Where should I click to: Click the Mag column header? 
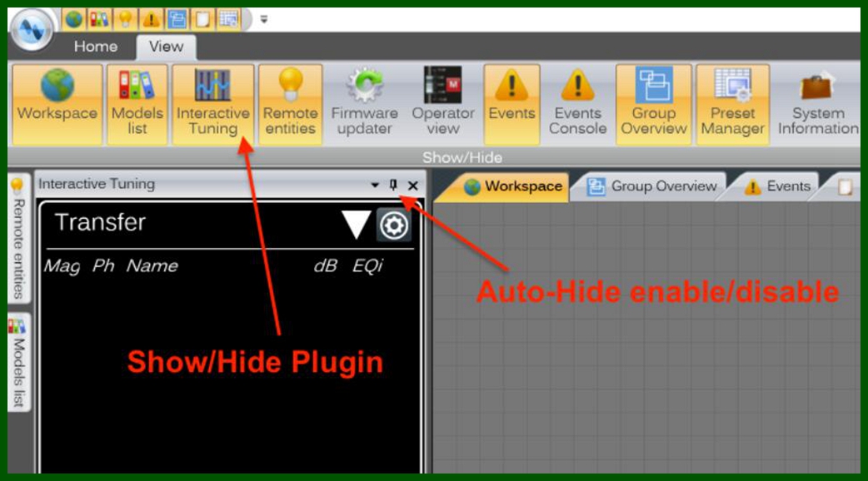coord(62,266)
